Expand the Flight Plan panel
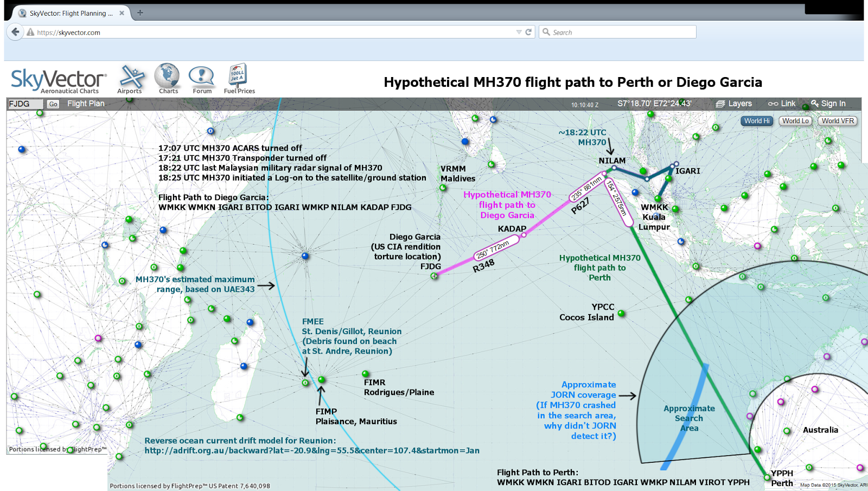This screenshot has height=491, width=868. (85, 104)
